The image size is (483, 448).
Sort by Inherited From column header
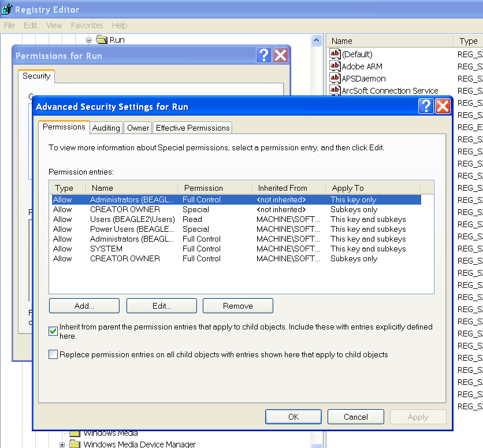click(x=289, y=188)
